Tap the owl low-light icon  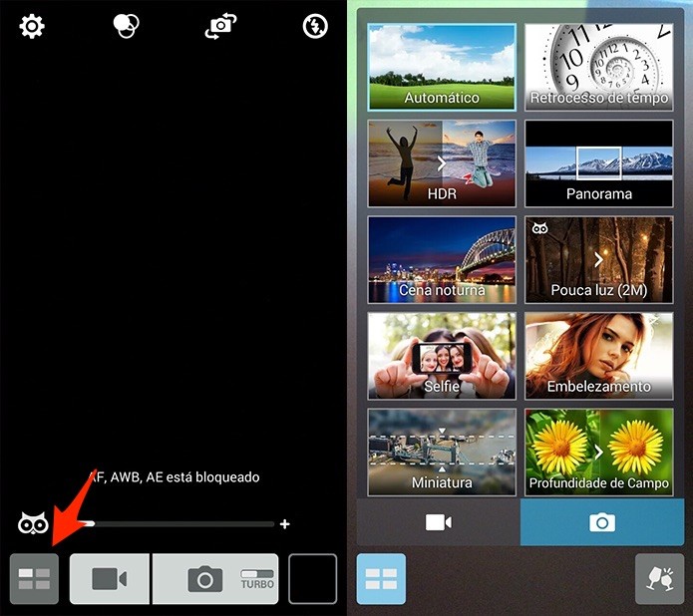click(33, 523)
